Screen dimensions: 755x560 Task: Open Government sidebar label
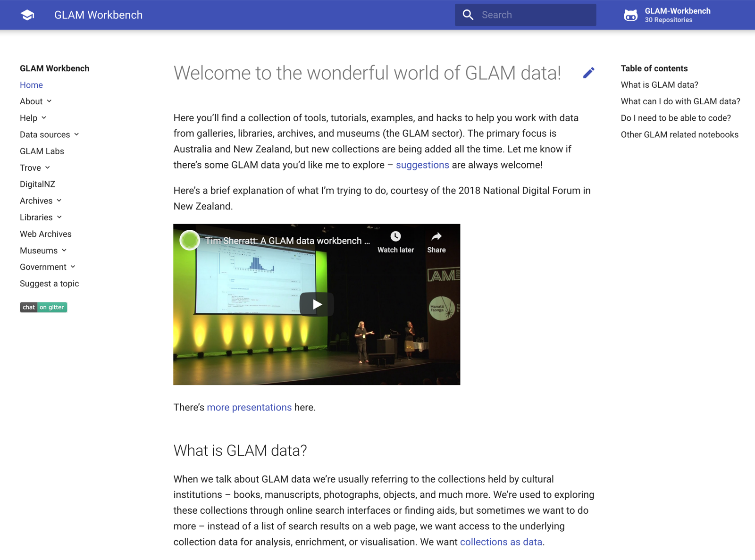pos(43,267)
